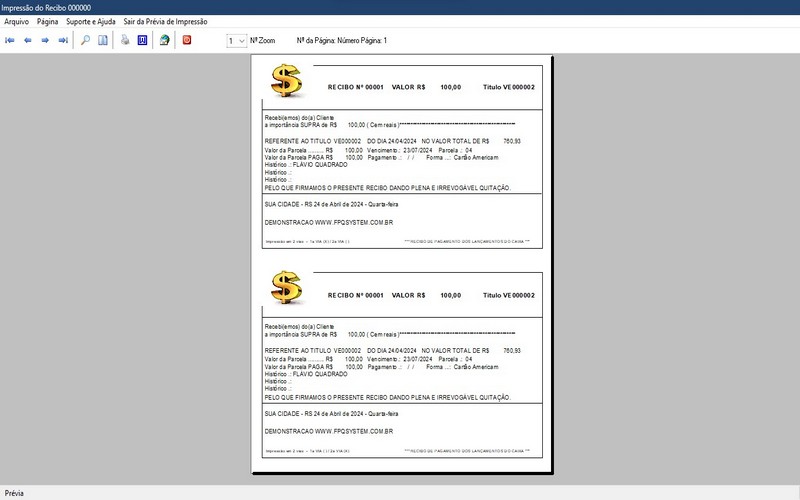Select the magnifying glass zoom tool

85,41
